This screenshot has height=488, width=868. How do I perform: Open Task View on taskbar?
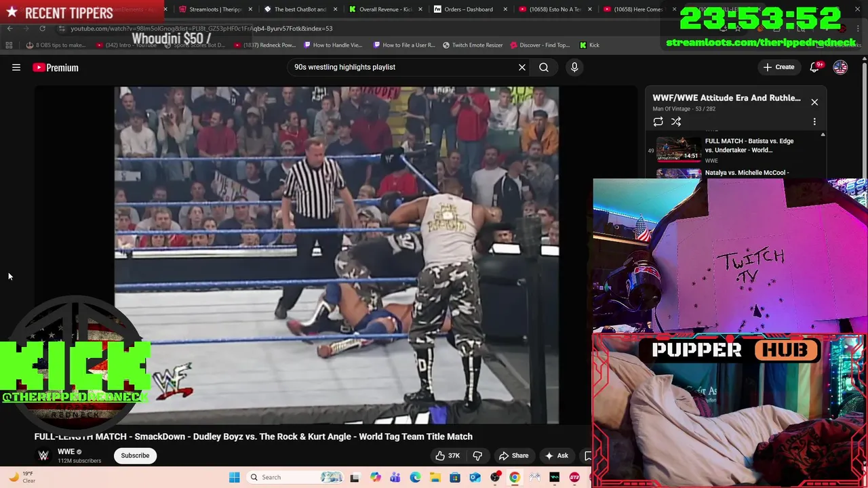354,477
